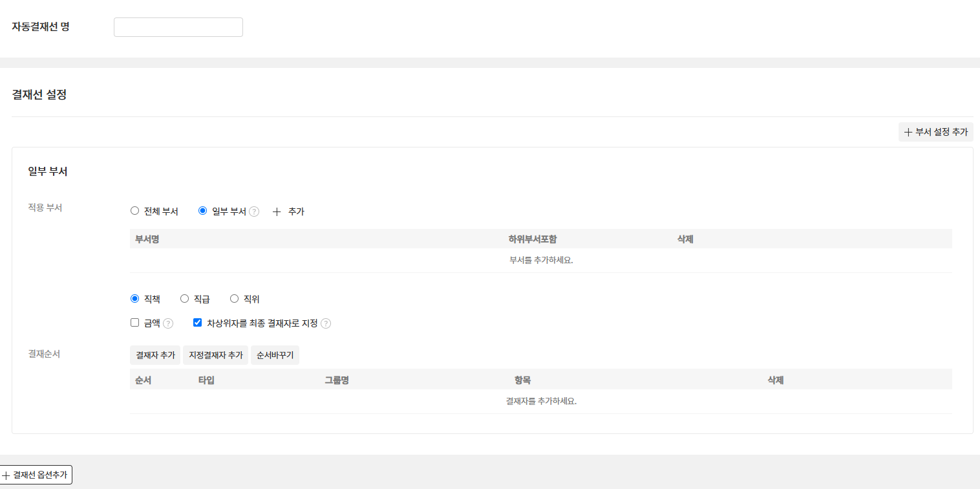Click 결재선 옵션추가 button
Screen dimensions: 980x489
36,475
